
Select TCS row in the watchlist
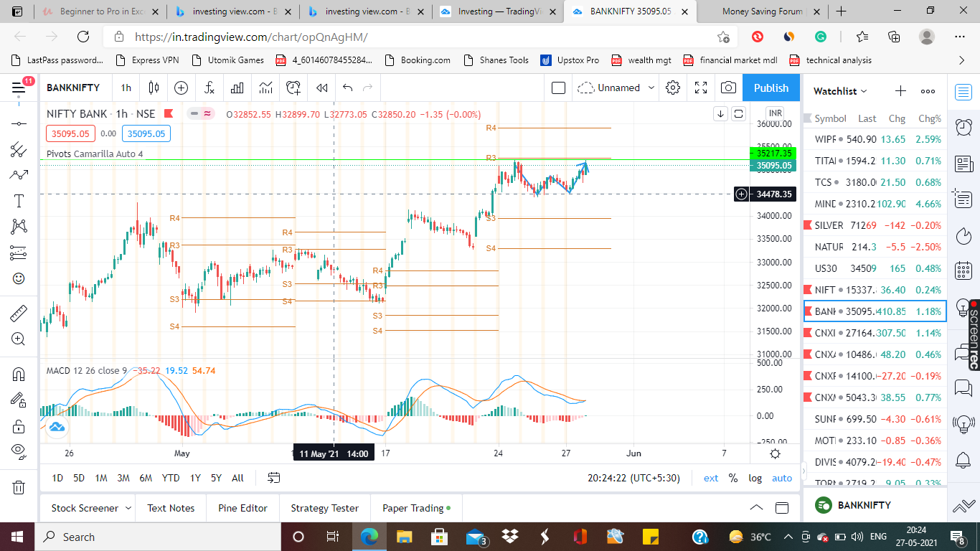coord(874,182)
